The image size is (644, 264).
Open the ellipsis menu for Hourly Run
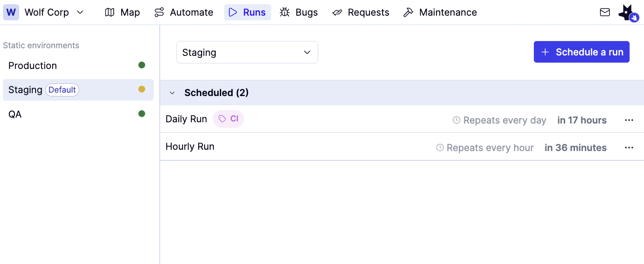tap(629, 147)
